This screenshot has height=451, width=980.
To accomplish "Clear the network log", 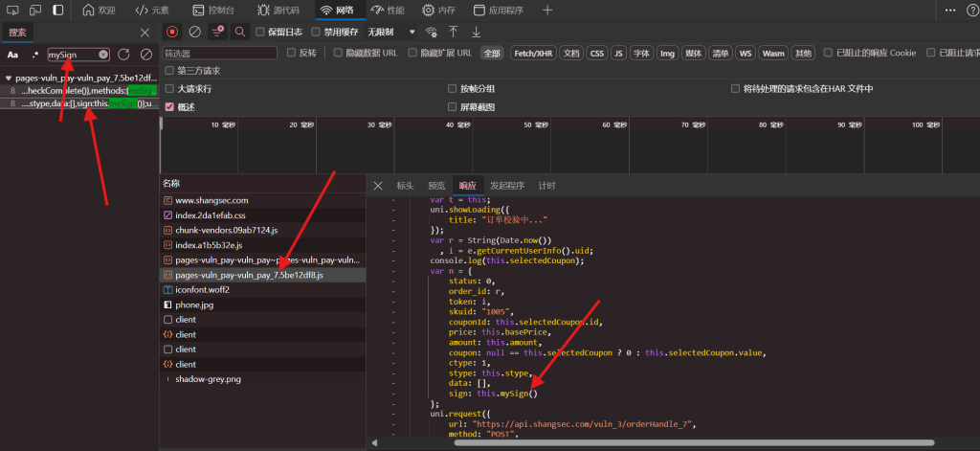I will pos(195,32).
